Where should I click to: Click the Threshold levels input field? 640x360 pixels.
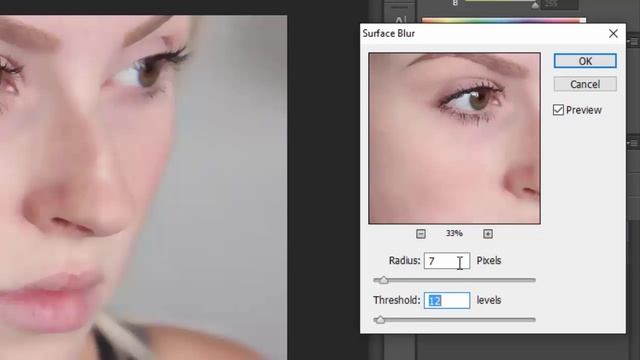pyautogui.click(x=447, y=300)
